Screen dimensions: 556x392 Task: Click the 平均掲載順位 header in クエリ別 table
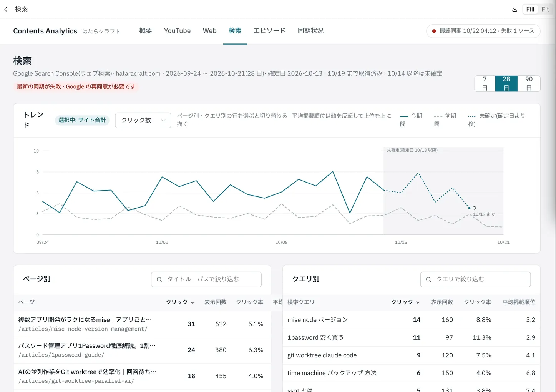519,302
